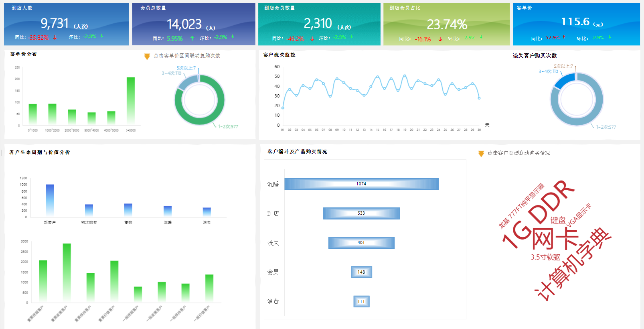The width and height of the screenshot is (644, 329).
Task: Select the 0~1000 bar in 客单价分布
Action: [x=32, y=114]
